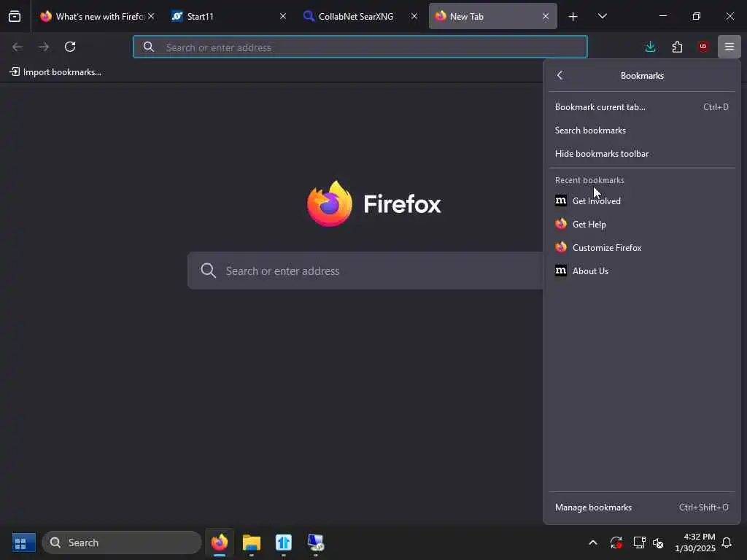The width and height of the screenshot is (747, 560).
Task: List all tabs with the chevron
Action: point(602,16)
